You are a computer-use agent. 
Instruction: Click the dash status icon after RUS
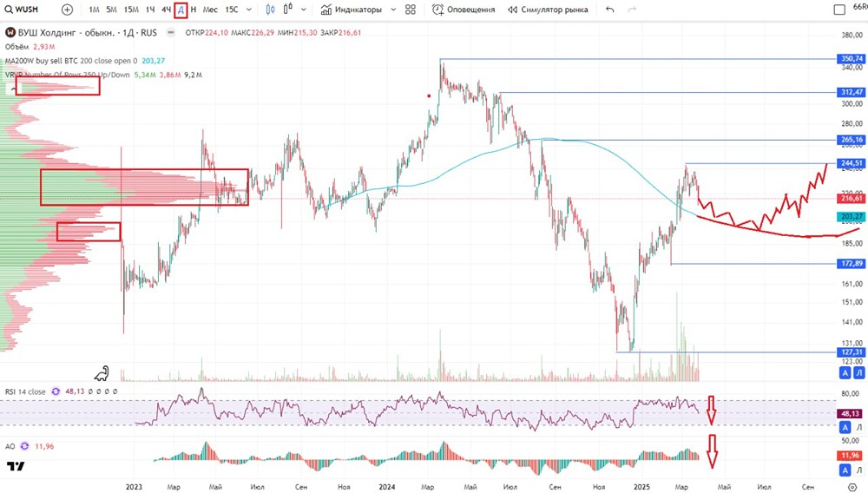171,33
